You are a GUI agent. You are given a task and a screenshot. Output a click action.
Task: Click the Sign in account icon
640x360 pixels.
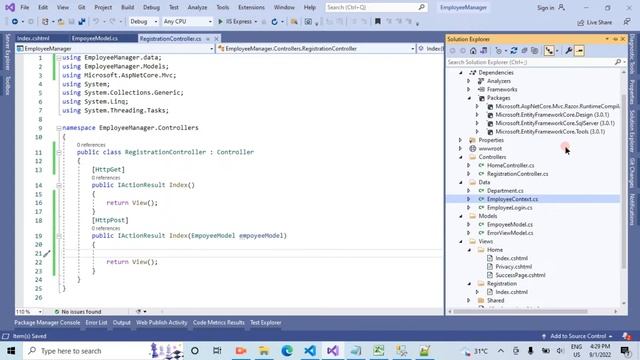coord(562,7)
